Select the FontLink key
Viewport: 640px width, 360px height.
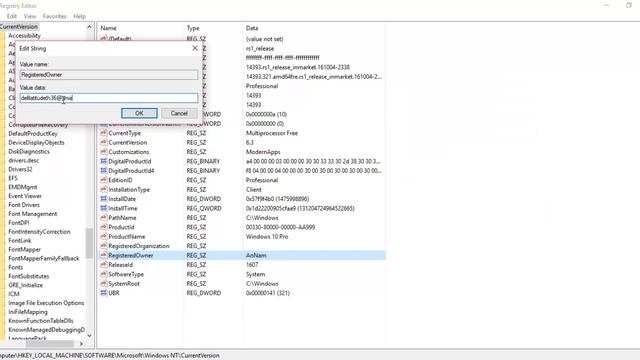(20, 240)
